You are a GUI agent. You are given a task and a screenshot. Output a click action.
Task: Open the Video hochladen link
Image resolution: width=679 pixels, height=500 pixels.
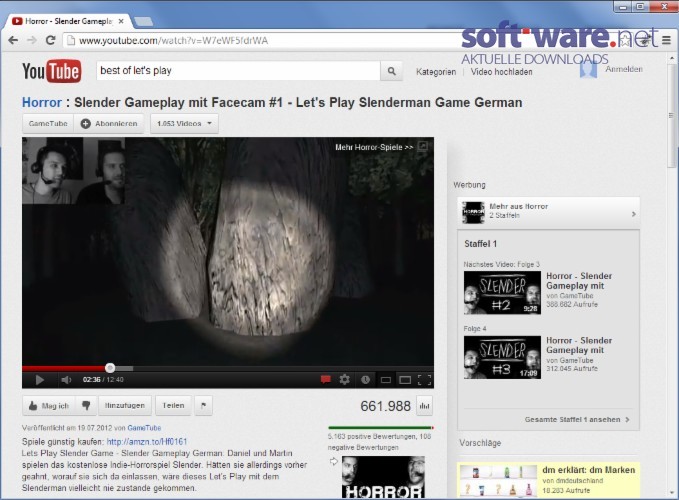coord(501,72)
